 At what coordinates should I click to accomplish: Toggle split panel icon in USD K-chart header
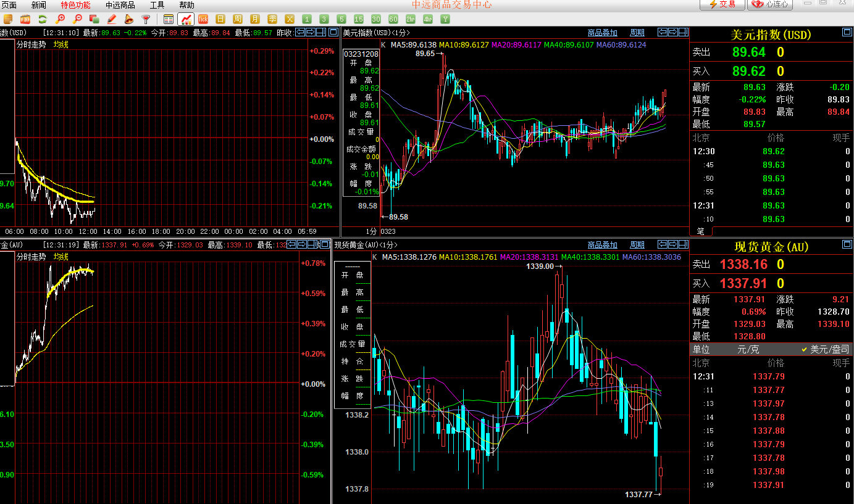click(683, 32)
